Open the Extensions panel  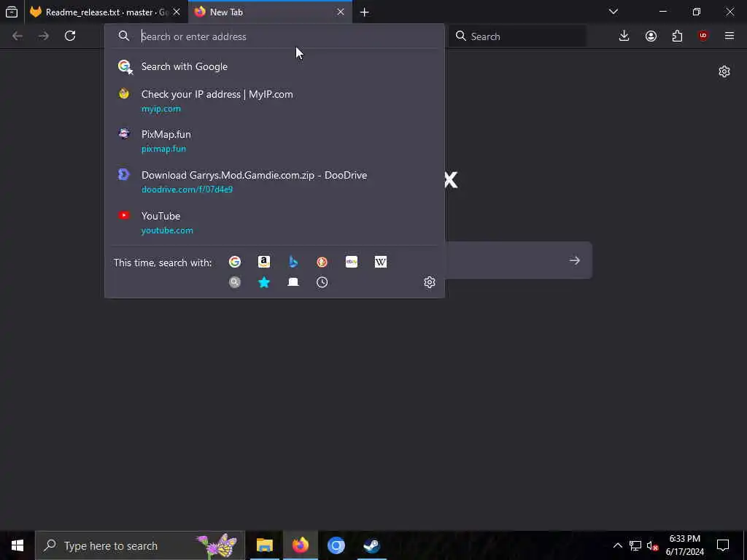point(677,36)
